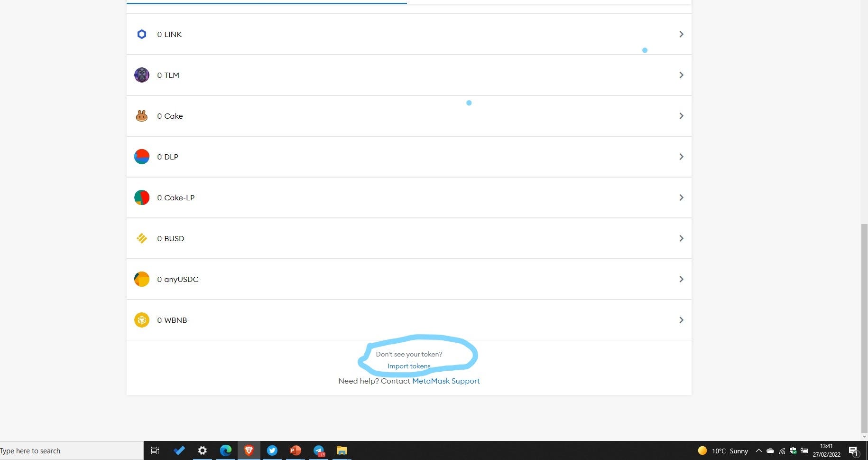The height and width of the screenshot is (460, 868).
Task: Click the DLP token icon
Action: pyautogui.click(x=141, y=157)
